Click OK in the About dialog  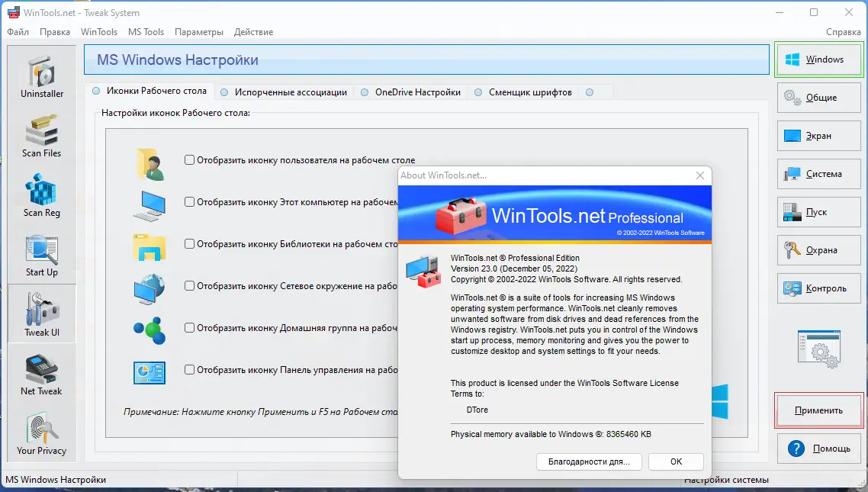(x=676, y=461)
